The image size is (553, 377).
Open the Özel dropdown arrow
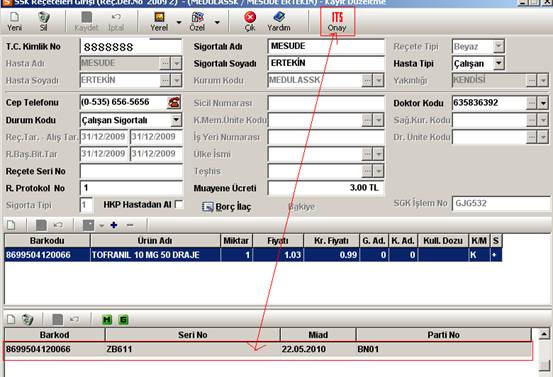tap(217, 22)
